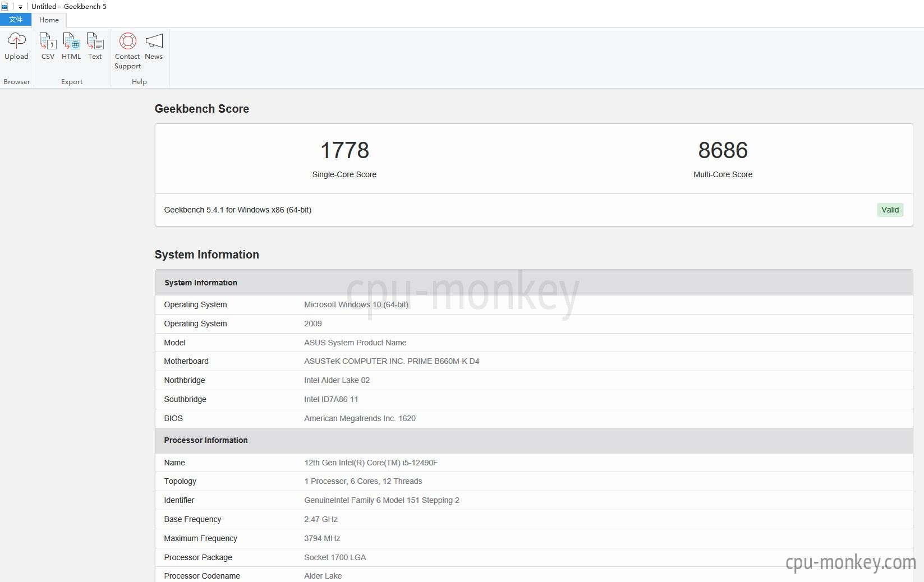The image size is (924, 582).
Task: Select the Home ribbon tab
Action: [x=49, y=20]
